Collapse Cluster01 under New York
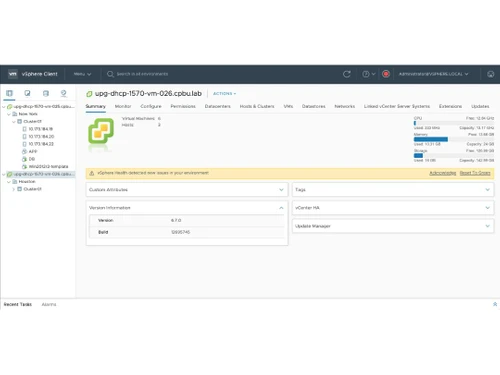This screenshot has width=500, height=375. 14,121
